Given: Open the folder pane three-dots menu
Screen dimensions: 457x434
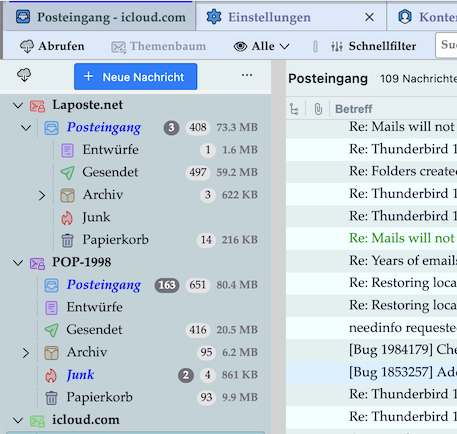Looking at the screenshot, I should 247,75.
